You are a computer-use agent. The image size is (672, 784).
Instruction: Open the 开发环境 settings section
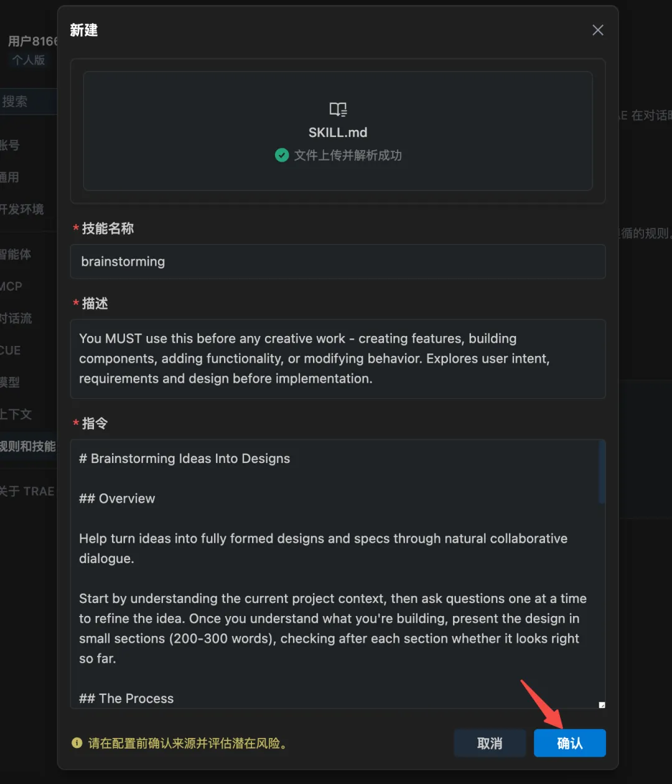[x=22, y=209]
